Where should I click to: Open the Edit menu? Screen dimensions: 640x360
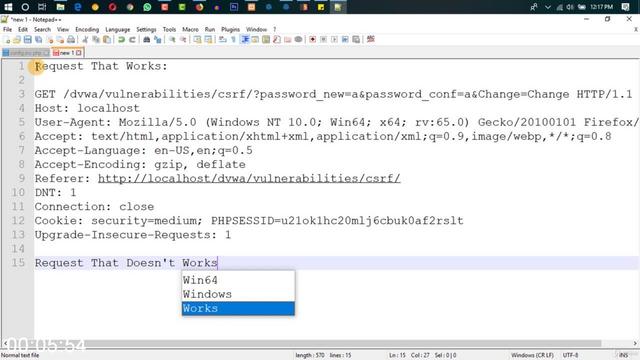pos(23,29)
